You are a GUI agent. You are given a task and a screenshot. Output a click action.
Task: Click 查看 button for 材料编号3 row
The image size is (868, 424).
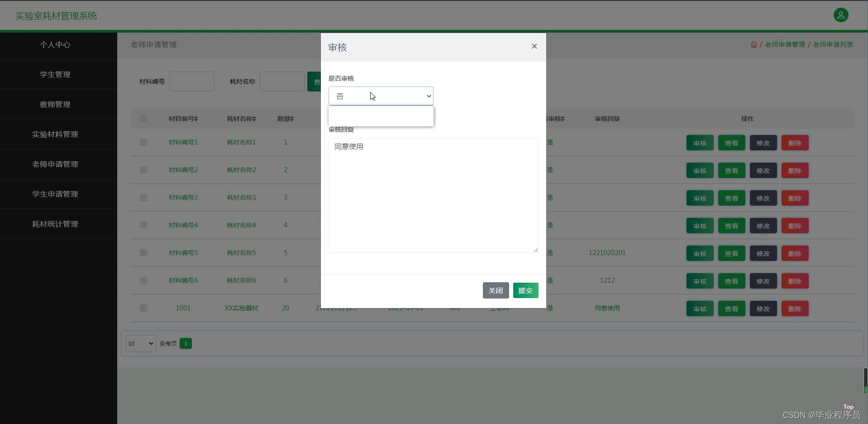pyautogui.click(x=731, y=198)
